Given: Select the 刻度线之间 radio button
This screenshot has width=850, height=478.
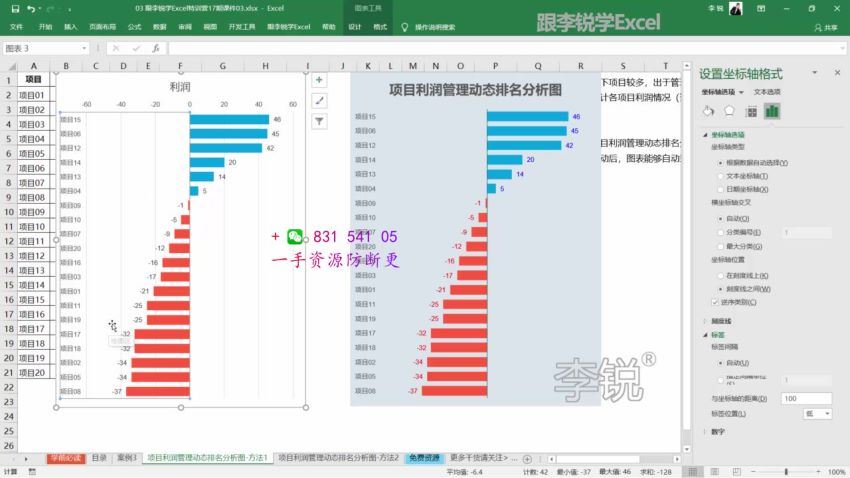Looking at the screenshot, I should [x=720, y=289].
